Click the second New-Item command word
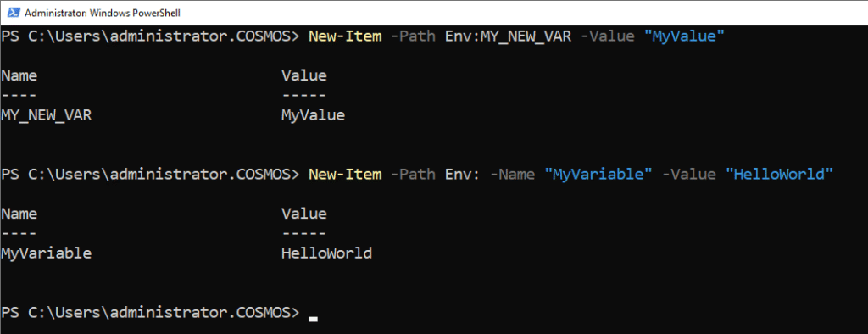This screenshot has width=868, height=334. point(345,175)
